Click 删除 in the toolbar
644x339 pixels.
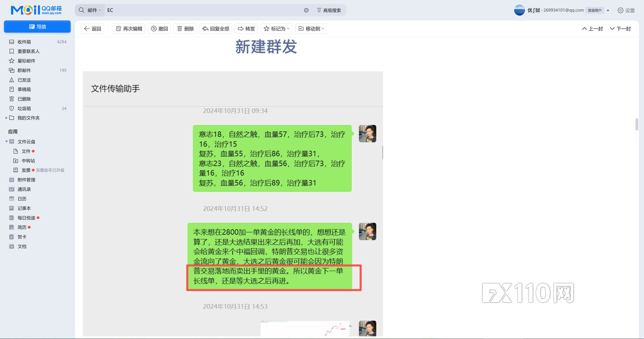click(x=185, y=29)
